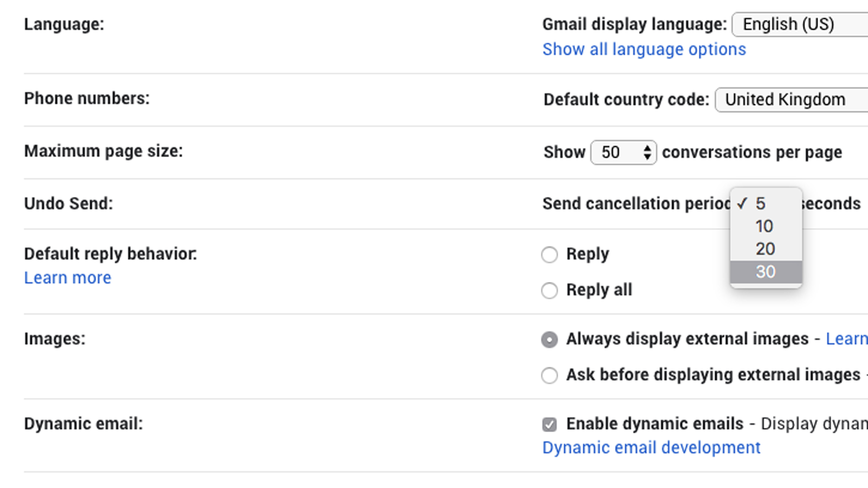Select "Reply" as default reply behavior
Image resolution: width=868 pixels, height=488 pixels.
click(550, 254)
